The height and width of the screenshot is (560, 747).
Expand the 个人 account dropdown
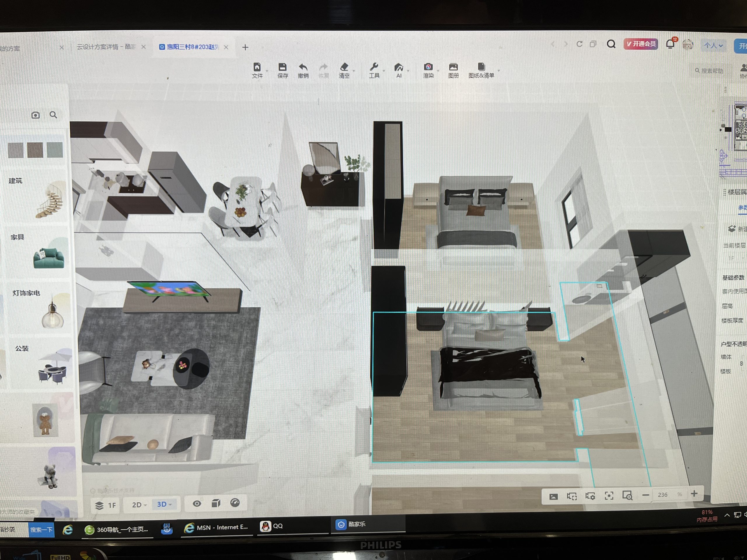click(x=713, y=45)
